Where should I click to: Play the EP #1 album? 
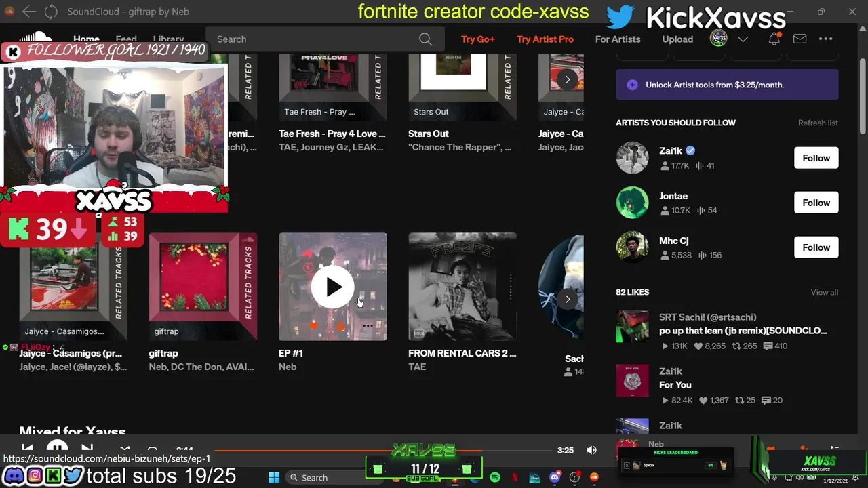click(x=332, y=287)
